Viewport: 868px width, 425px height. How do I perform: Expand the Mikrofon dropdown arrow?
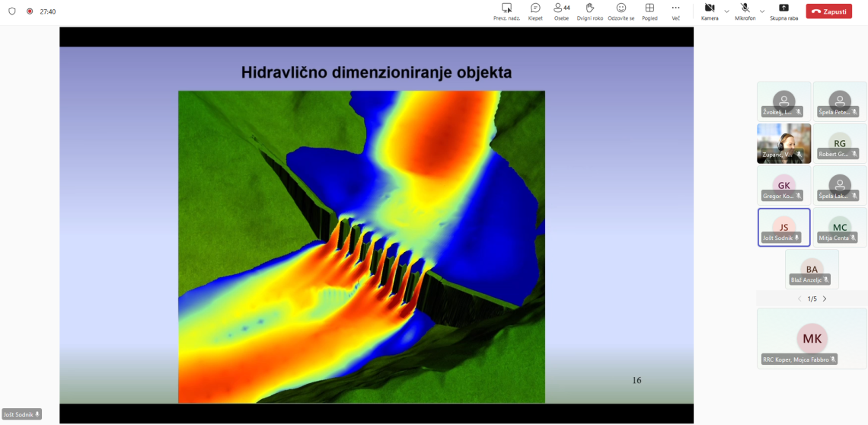pyautogui.click(x=762, y=11)
